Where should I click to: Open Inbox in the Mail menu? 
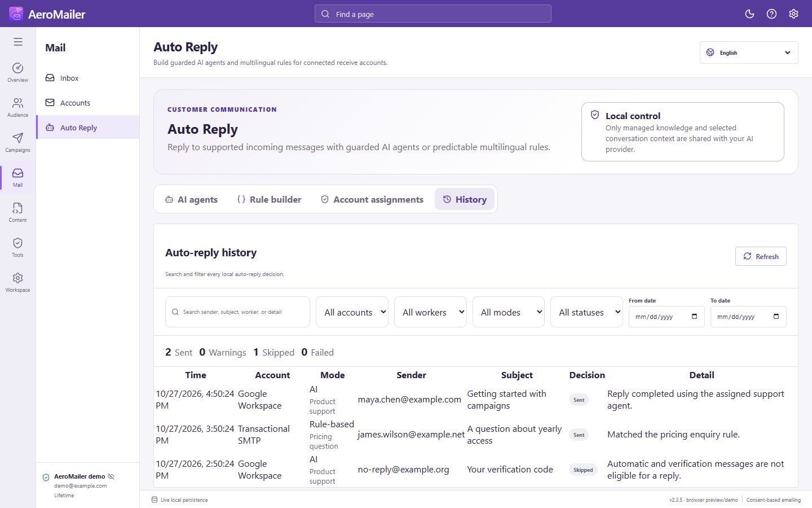(x=88, y=78)
